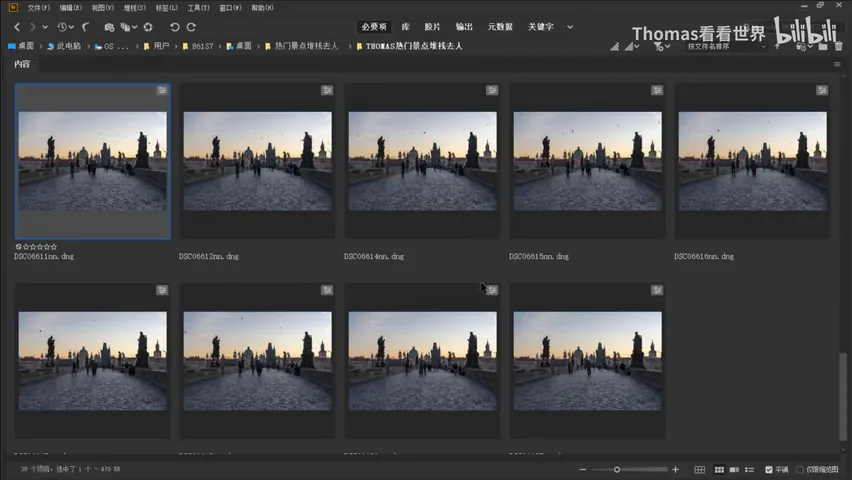This screenshot has height=480, width=852.
Task: Click the Content panel options menu icon
Action: click(837, 64)
